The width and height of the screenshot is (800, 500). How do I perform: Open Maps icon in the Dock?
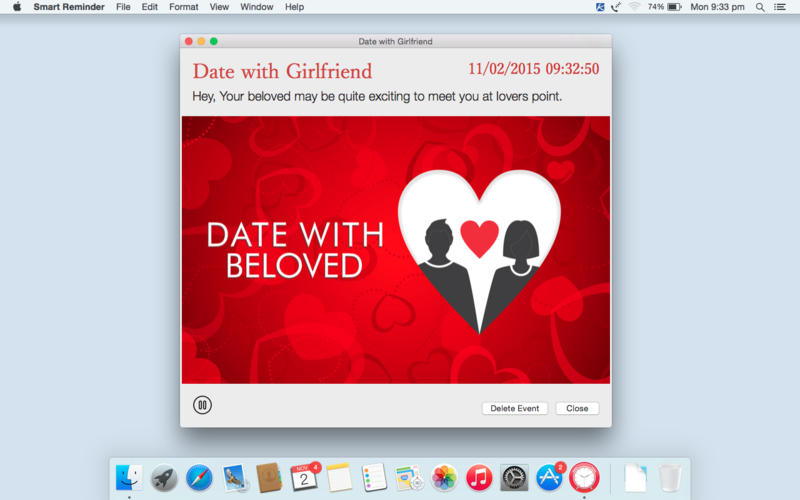tap(409, 478)
